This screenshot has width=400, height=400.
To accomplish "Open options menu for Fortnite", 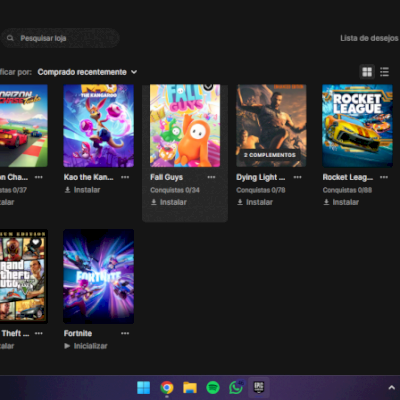I will (x=125, y=333).
